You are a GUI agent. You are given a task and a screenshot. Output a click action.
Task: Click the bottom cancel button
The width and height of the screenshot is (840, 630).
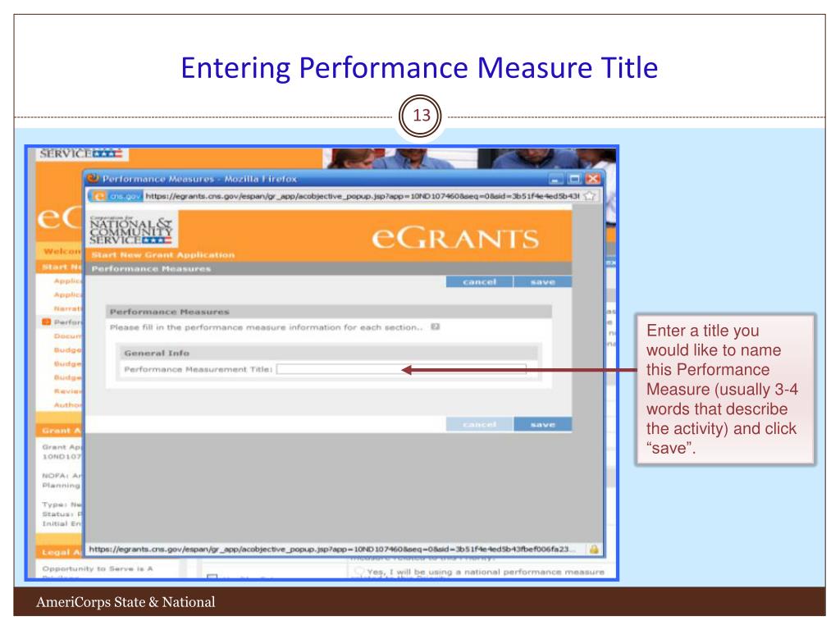(479, 424)
